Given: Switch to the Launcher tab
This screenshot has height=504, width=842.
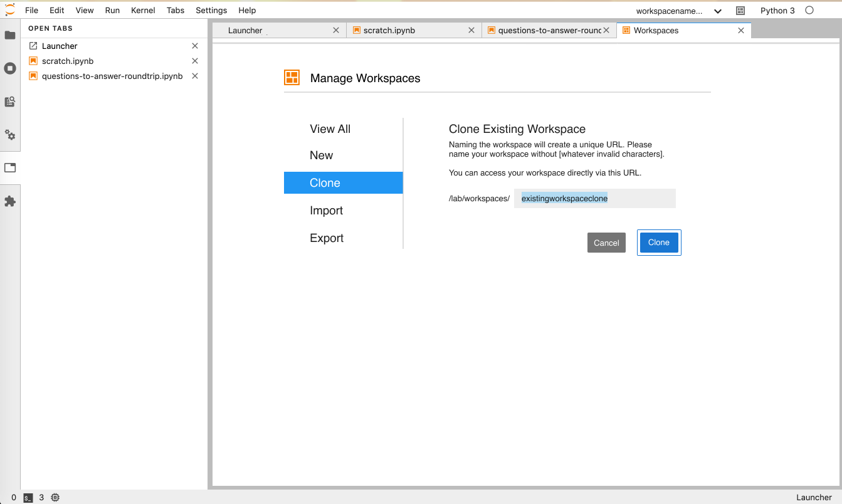Looking at the screenshot, I should [278, 30].
